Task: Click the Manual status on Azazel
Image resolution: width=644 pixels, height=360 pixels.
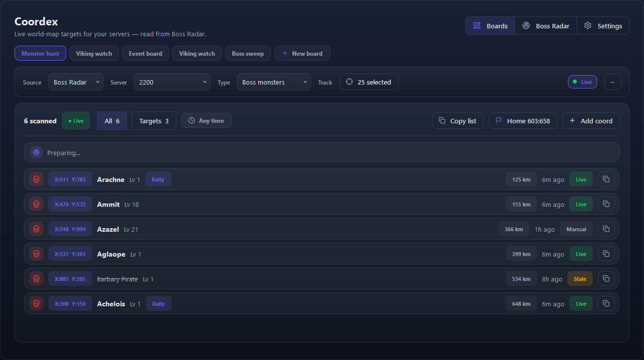Action: (576, 229)
